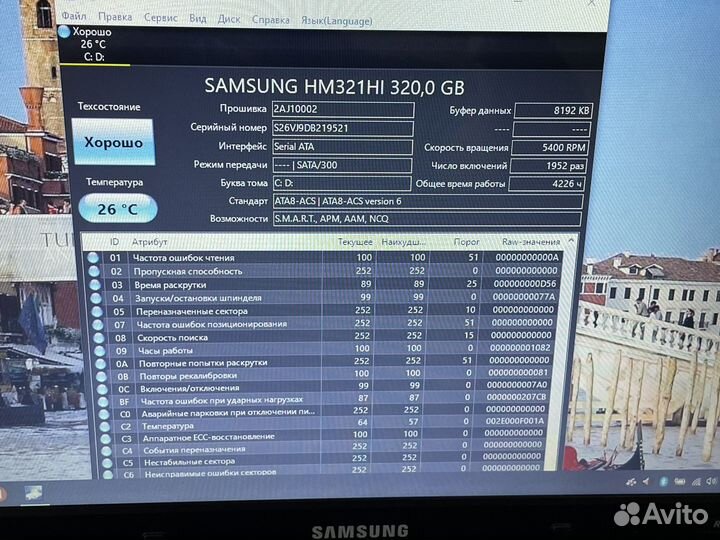720x540 pixels.
Task: Click the Текущее column header
Action: tap(355, 242)
